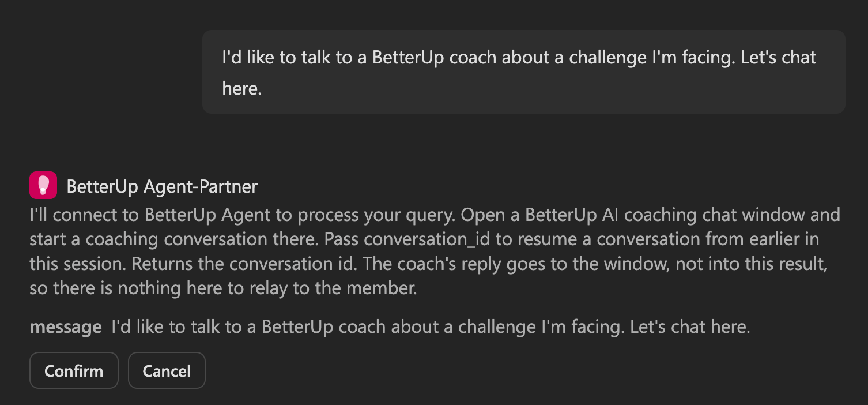The height and width of the screenshot is (405, 868).
Task: Click "I'll connect to BetterUp Agent" opening text
Action: tap(150, 215)
